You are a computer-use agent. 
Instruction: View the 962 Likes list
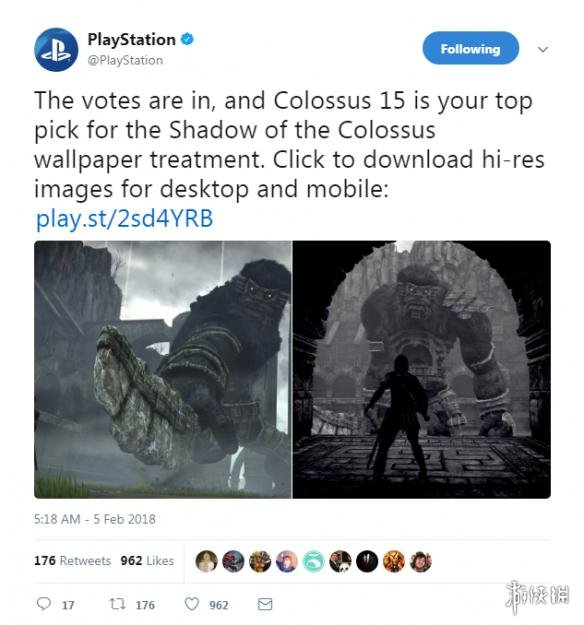point(147,560)
